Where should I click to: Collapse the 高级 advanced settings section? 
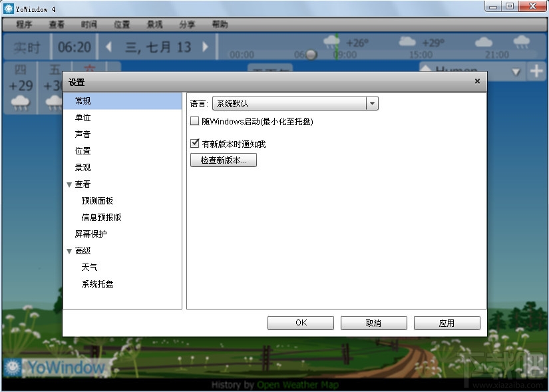[x=71, y=250]
